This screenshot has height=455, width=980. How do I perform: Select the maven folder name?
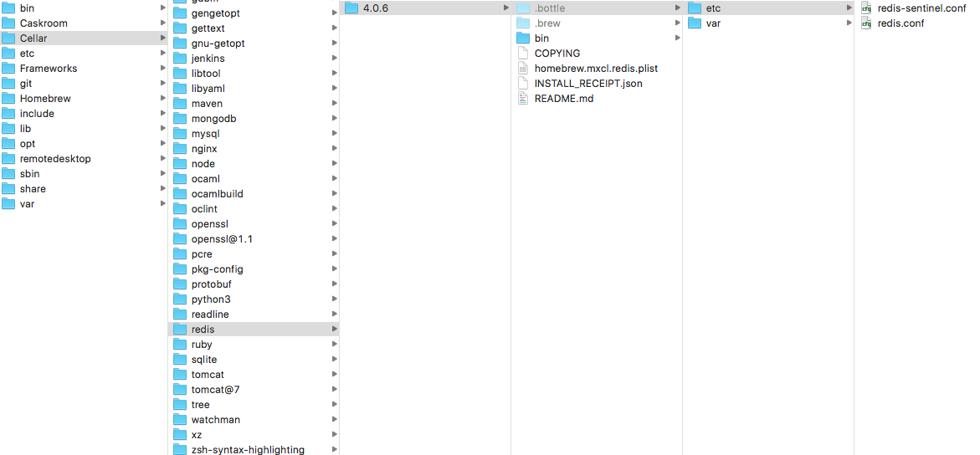207,103
